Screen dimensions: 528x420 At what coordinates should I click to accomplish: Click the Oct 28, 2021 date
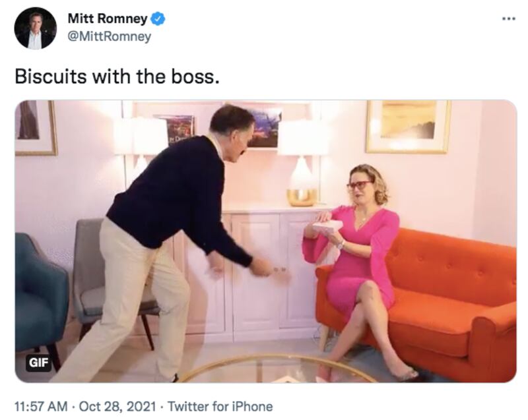coord(117,406)
